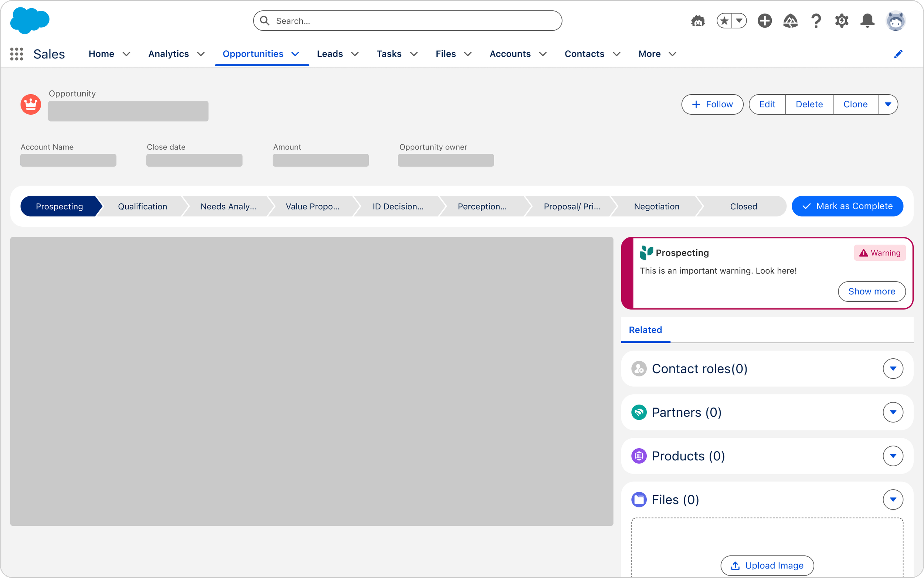Image resolution: width=924 pixels, height=578 pixels.
Task: Open the Help question mark icon
Action: (816, 21)
